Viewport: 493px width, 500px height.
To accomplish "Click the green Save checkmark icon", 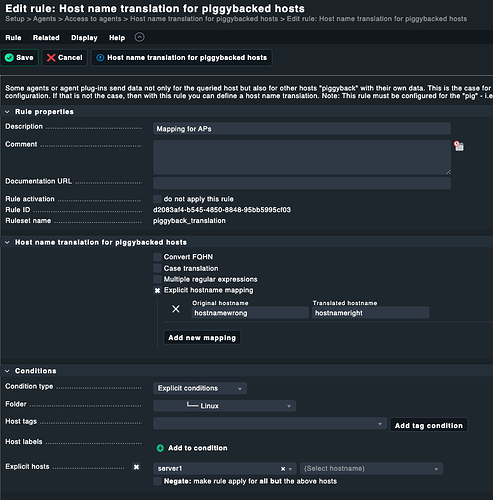I will (9, 58).
